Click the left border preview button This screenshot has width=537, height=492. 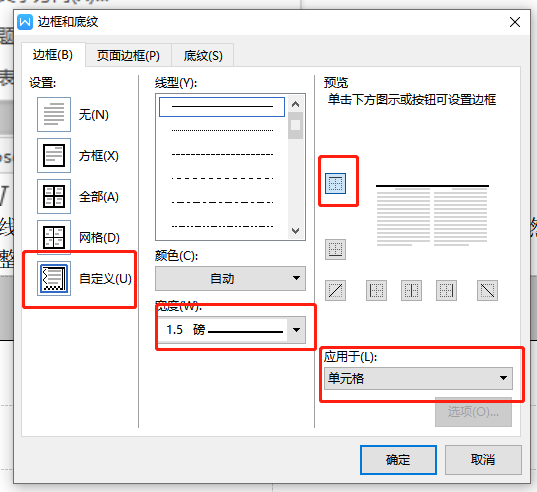376,290
